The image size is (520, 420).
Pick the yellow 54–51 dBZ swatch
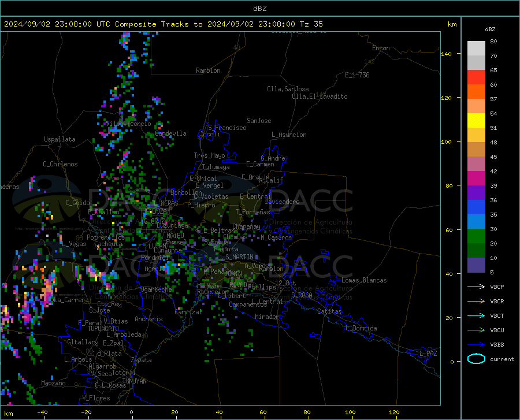(x=476, y=121)
